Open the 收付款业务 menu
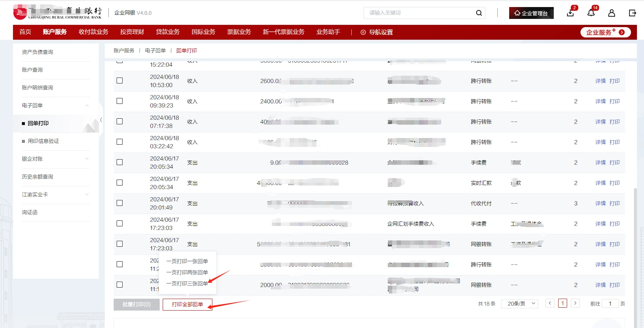 point(93,32)
